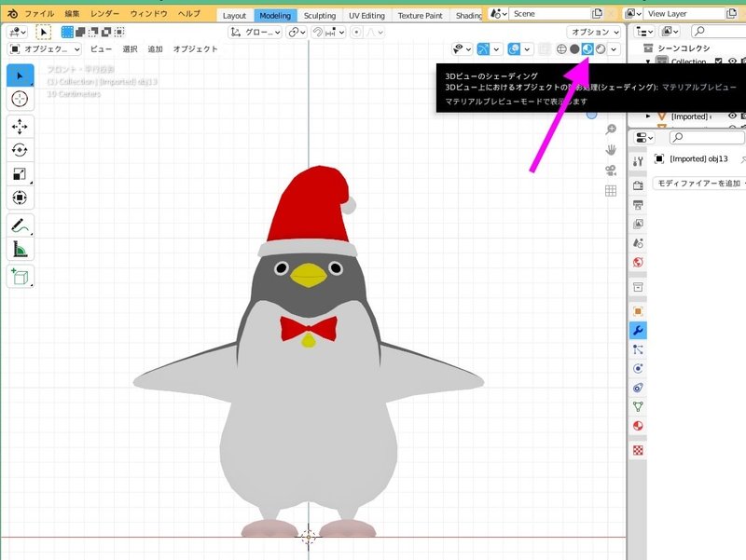Select the Measure tool
Image resolution: width=746 pixels, height=560 pixels.
click(20, 249)
